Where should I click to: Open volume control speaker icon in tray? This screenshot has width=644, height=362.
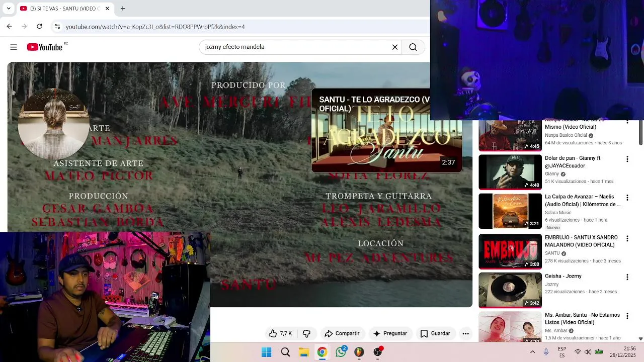(588, 352)
